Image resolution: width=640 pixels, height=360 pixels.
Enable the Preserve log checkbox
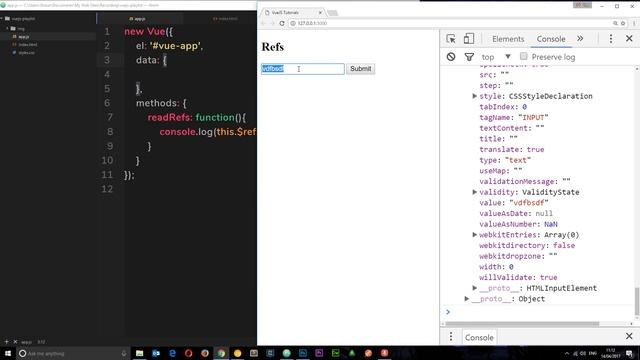pos(524,56)
